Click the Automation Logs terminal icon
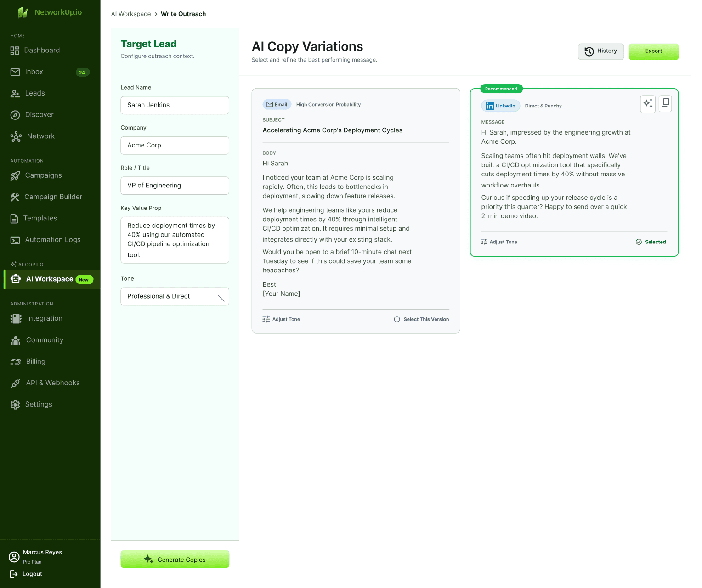The image size is (702, 588). (x=15, y=240)
